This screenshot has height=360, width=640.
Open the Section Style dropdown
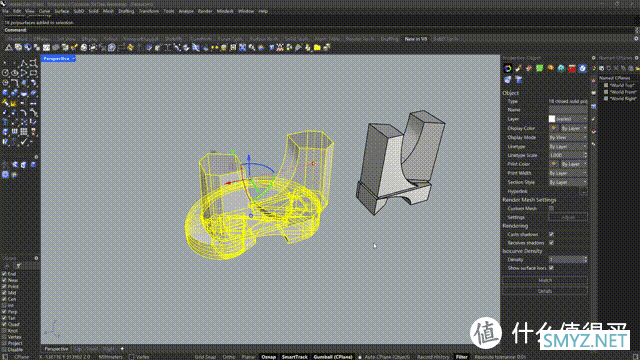[x=568, y=182]
